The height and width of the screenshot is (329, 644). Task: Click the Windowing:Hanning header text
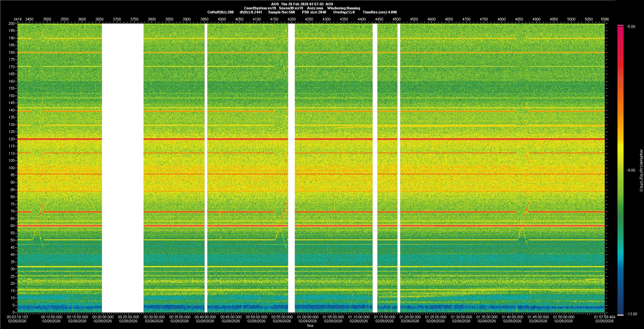343,8
